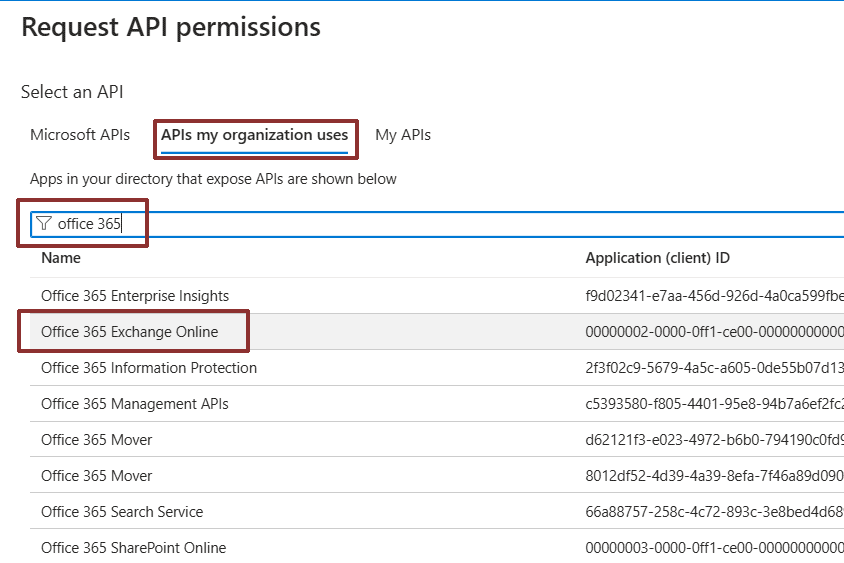The height and width of the screenshot is (563, 844).
Task: Click the filter funnel icon in search box
Action: coord(45,224)
